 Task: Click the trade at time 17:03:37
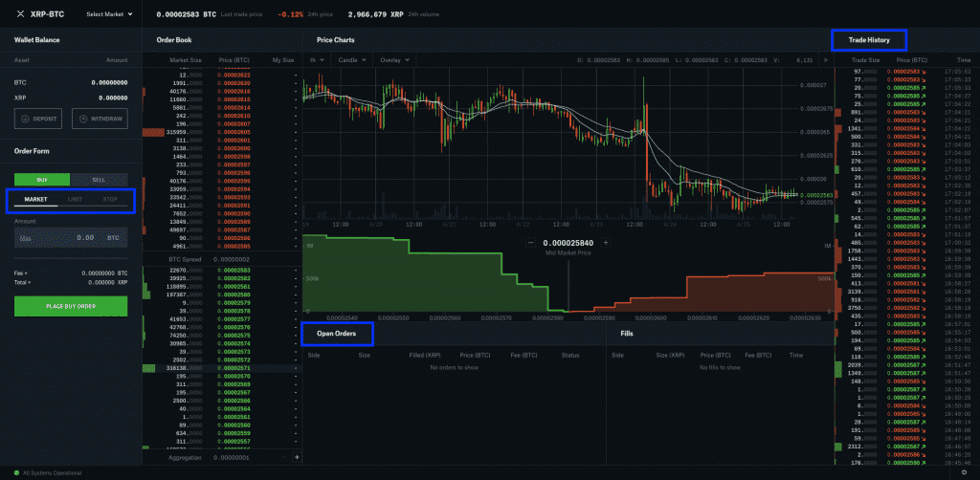click(x=907, y=169)
